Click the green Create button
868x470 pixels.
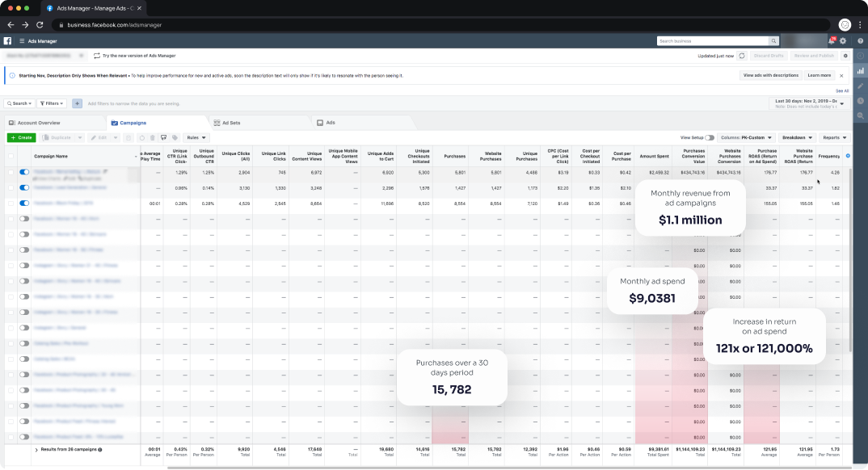pyautogui.click(x=20, y=137)
